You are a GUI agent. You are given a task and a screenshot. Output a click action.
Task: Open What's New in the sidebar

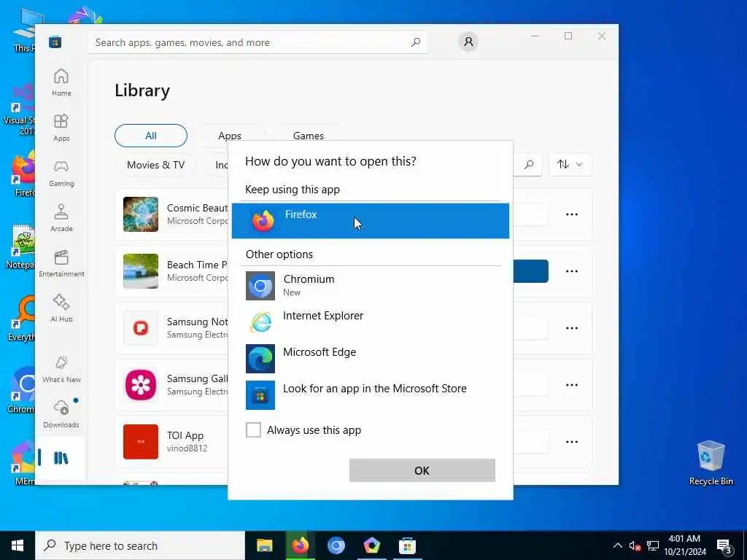(61, 369)
